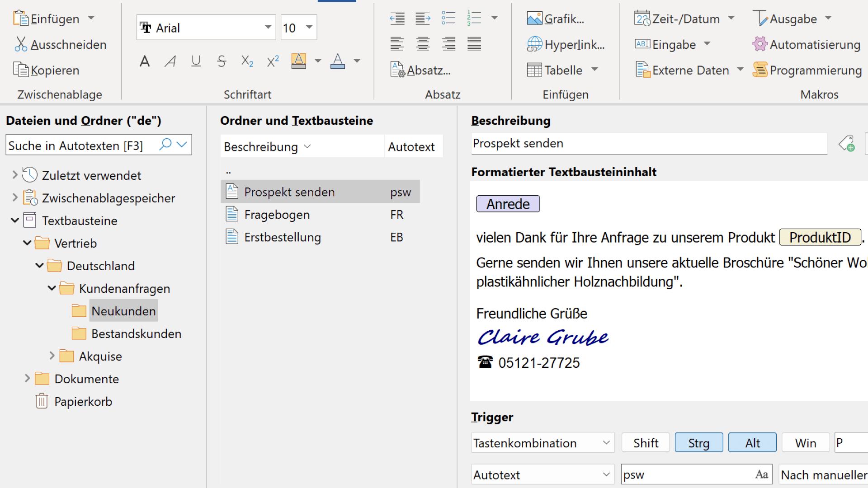This screenshot has height=488, width=868.
Task: Expand the Dokumente folder
Action: (27, 378)
